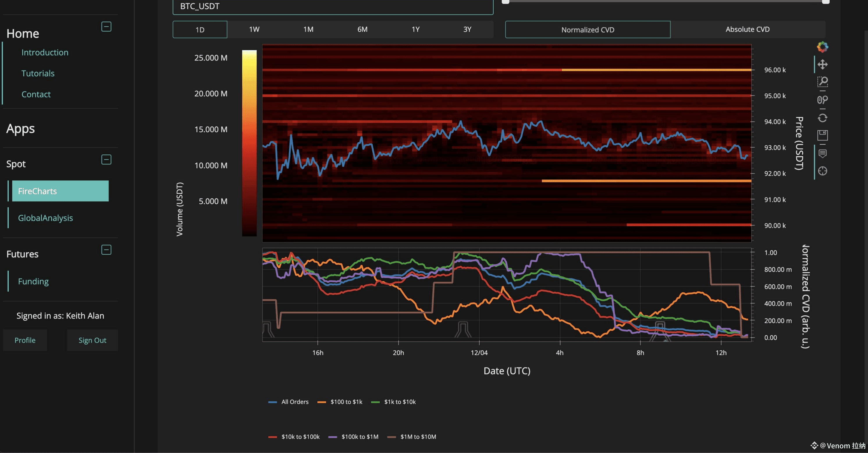Screen dimensions: 868x453
Task: Switch to Absolute CVD mode
Action: (x=747, y=29)
